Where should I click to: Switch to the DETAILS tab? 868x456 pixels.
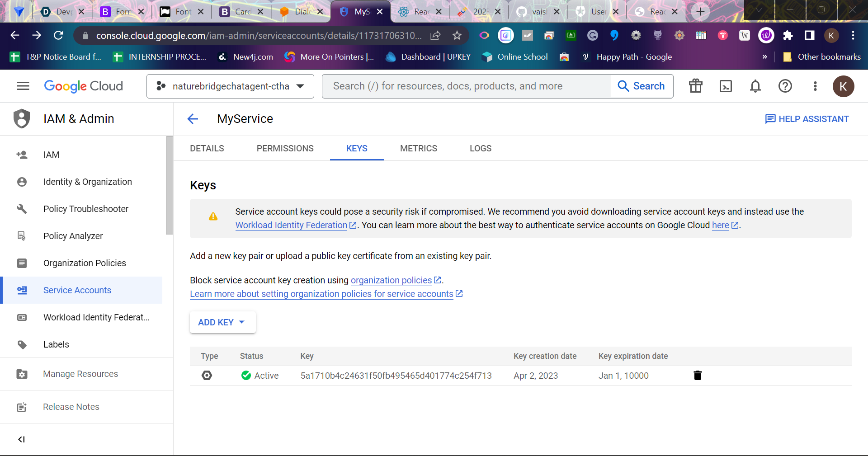click(x=207, y=148)
